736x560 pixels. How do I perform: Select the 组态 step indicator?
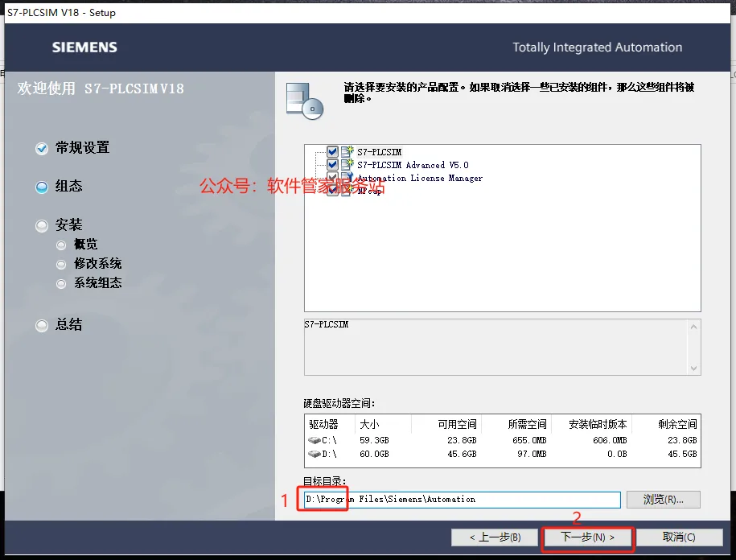(42, 187)
